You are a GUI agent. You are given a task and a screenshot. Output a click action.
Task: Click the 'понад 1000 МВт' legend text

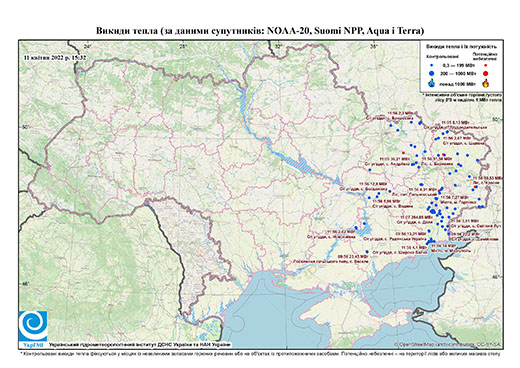coord(456,83)
